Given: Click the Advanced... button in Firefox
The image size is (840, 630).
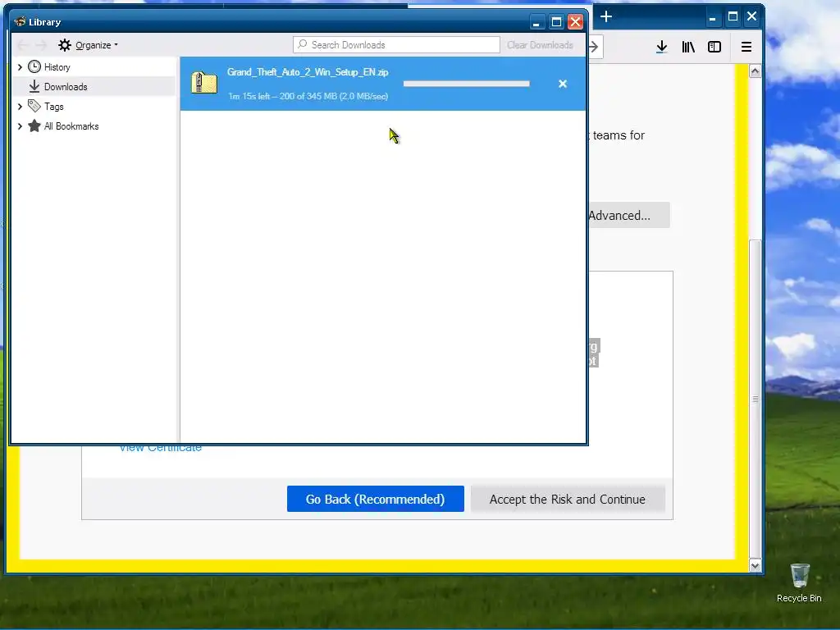Looking at the screenshot, I should (x=628, y=216).
